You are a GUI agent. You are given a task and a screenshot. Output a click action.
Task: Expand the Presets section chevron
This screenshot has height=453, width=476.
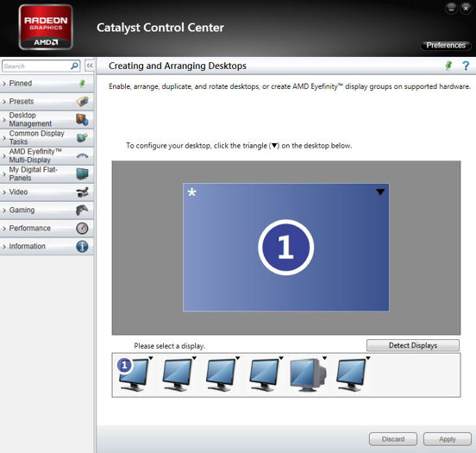tap(4, 102)
